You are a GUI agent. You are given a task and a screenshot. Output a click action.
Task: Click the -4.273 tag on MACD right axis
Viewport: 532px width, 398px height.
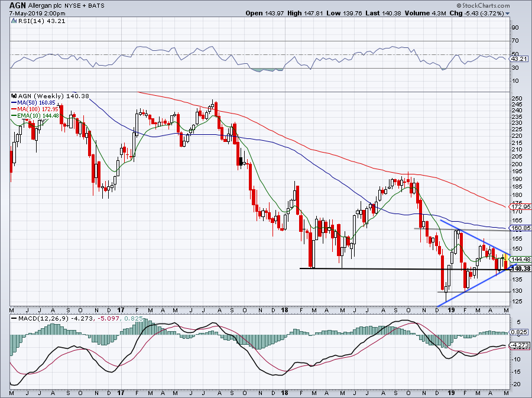click(x=520, y=345)
